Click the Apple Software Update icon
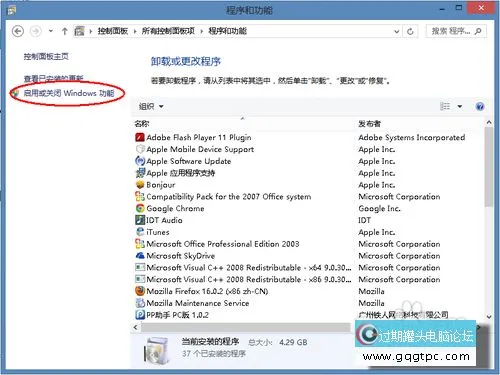Screen dimensions: 500x375 [x=140, y=161]
